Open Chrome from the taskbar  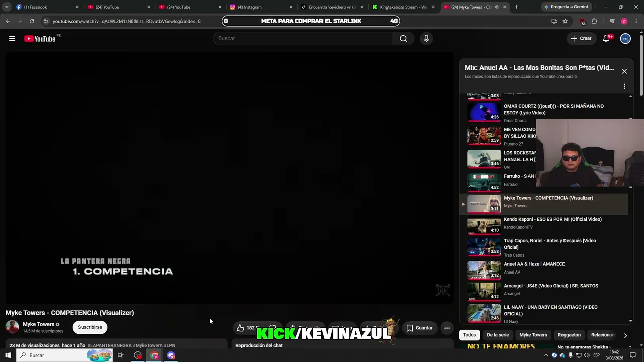[x=154, y=355]
